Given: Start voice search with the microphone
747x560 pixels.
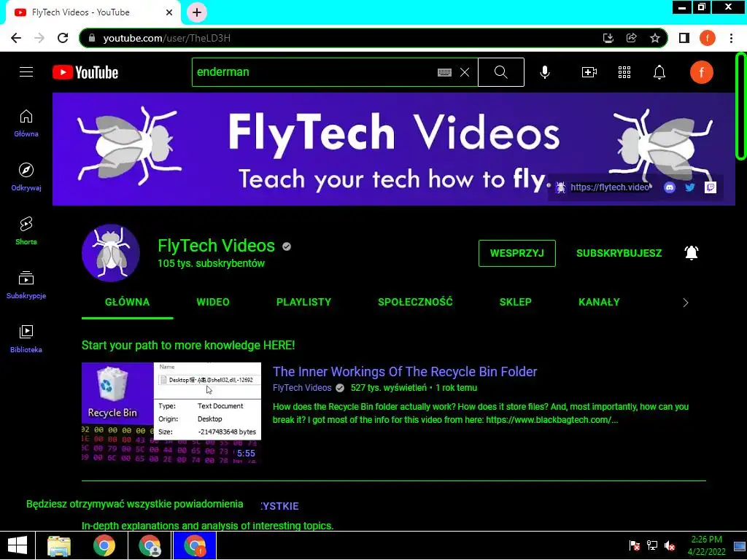Looking at the screenshot, I should click(545, 72).
